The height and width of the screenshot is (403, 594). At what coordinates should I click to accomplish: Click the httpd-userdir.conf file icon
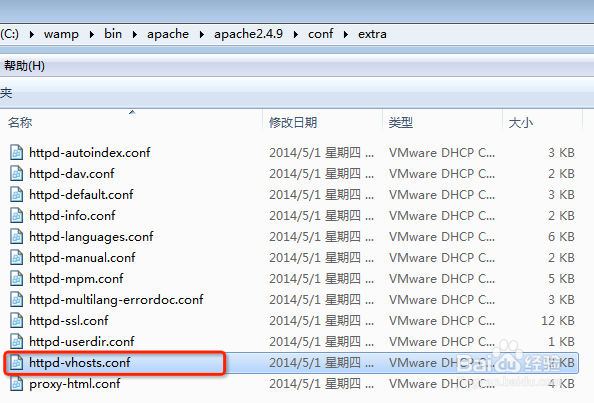coord(16,342)
